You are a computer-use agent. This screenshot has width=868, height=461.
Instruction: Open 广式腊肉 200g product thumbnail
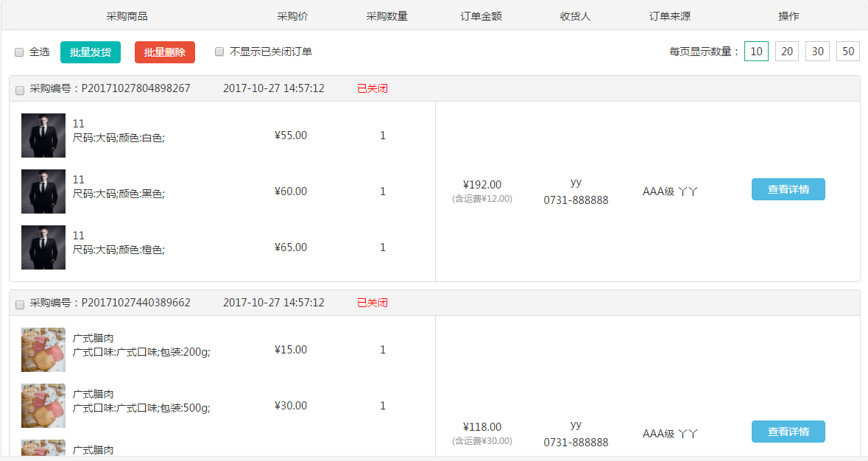coord(43,350)
